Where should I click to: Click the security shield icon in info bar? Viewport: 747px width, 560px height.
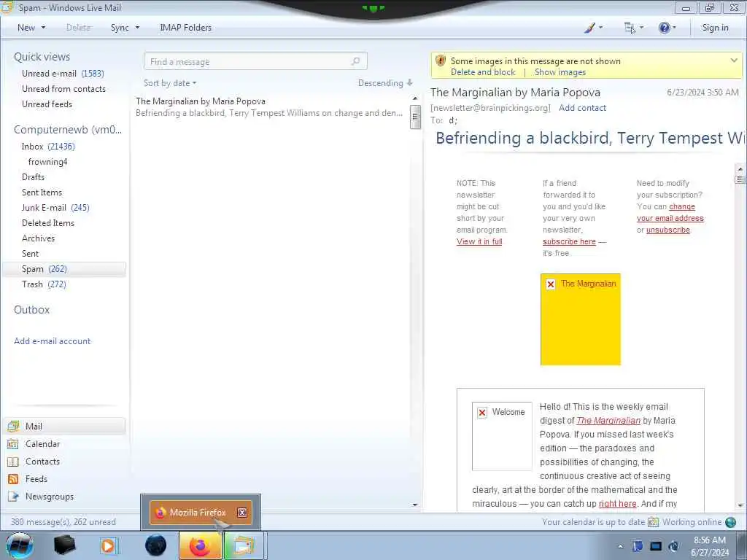coord(441,61)
